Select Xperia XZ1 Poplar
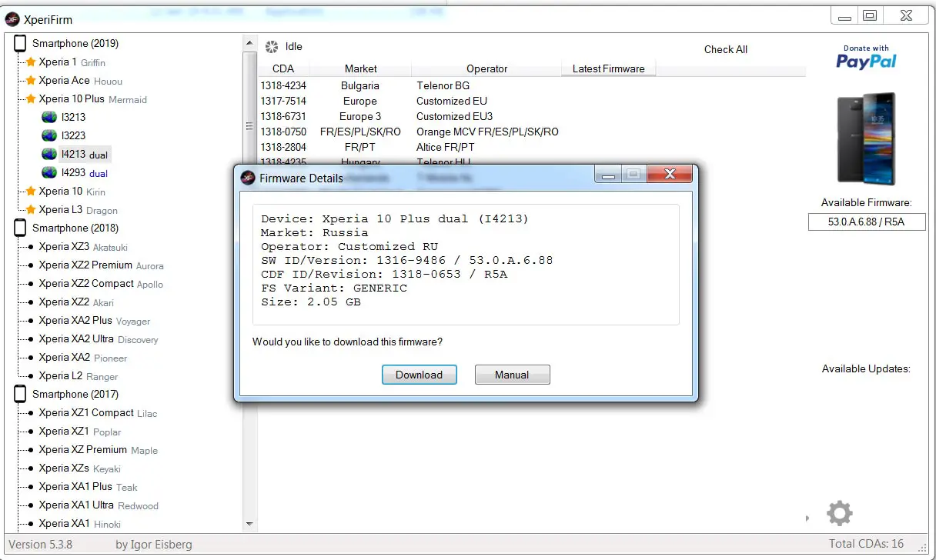The width and height of the screenshot is (936, 560). click(80, 432)
